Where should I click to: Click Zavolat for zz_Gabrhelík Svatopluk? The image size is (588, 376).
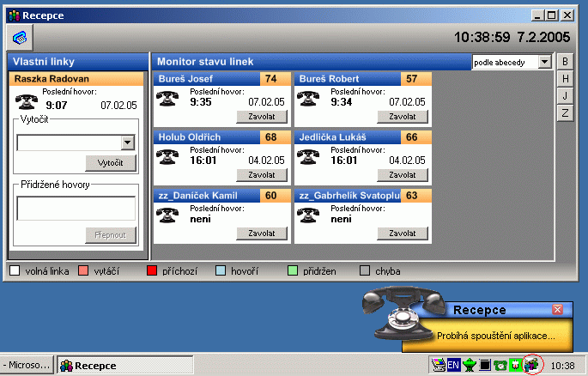click(x=403, y=233)
